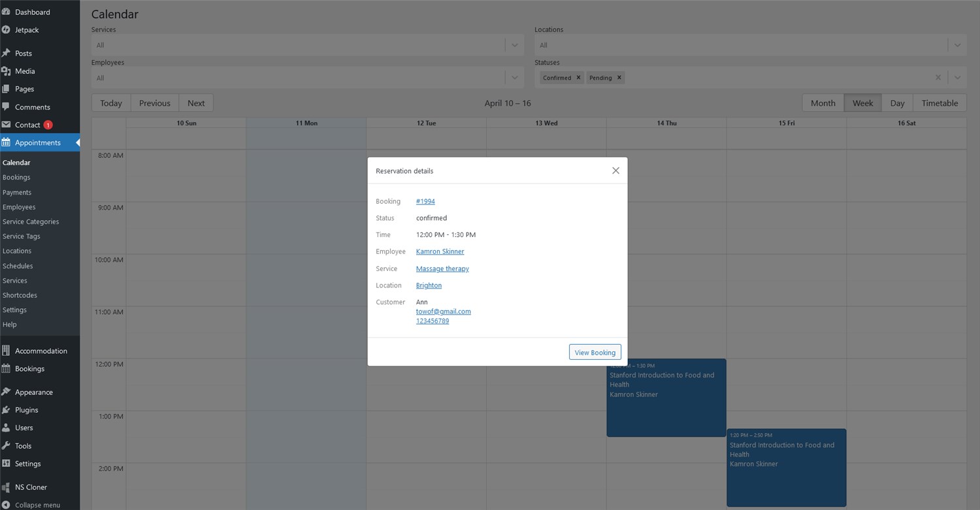Image resolution: width=980 pixels, height=510 pixels.
Task: Click the Posts pushpin icon
Action: tap(6, 53)
